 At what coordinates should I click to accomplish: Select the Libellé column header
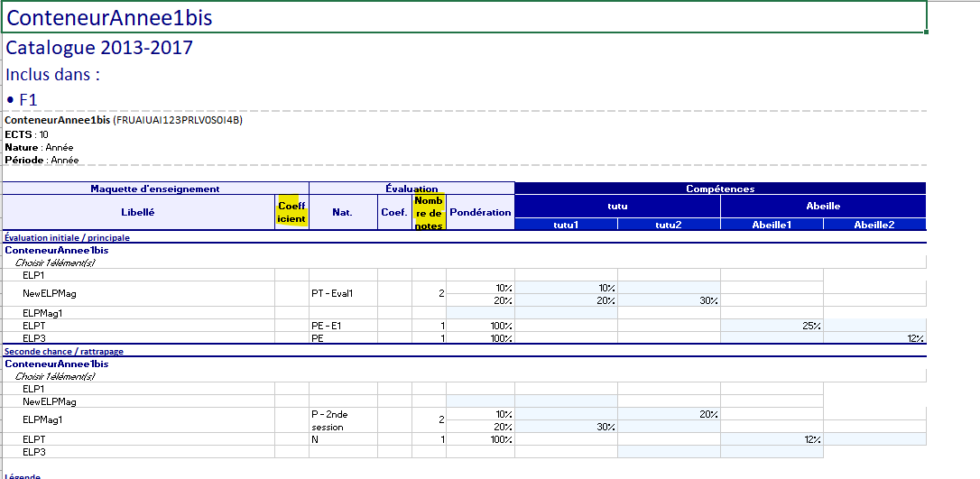pyautogui.click(x=137, y=212)
